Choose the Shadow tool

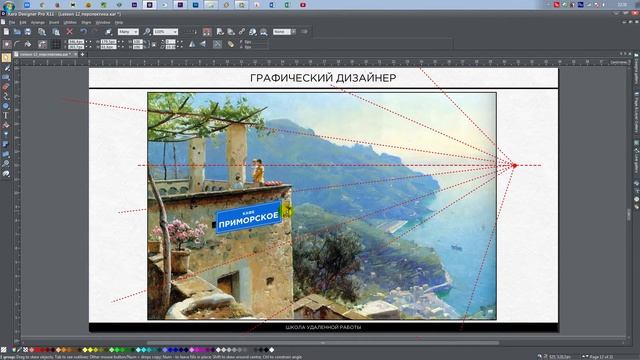tap(6, 144)
